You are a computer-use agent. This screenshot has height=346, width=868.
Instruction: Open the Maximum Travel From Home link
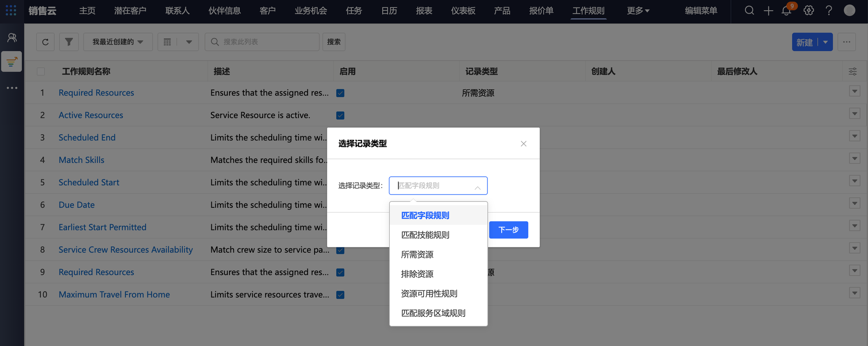point(114,294)
